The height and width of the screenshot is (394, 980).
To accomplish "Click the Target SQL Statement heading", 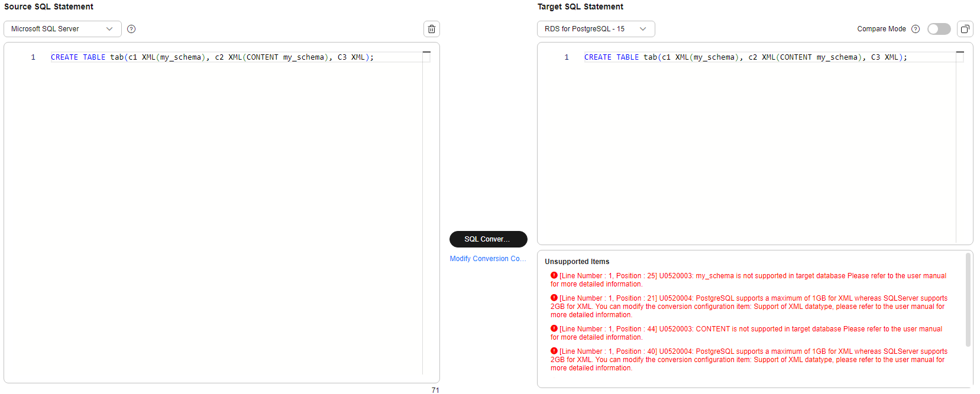I will click(580, 6).
